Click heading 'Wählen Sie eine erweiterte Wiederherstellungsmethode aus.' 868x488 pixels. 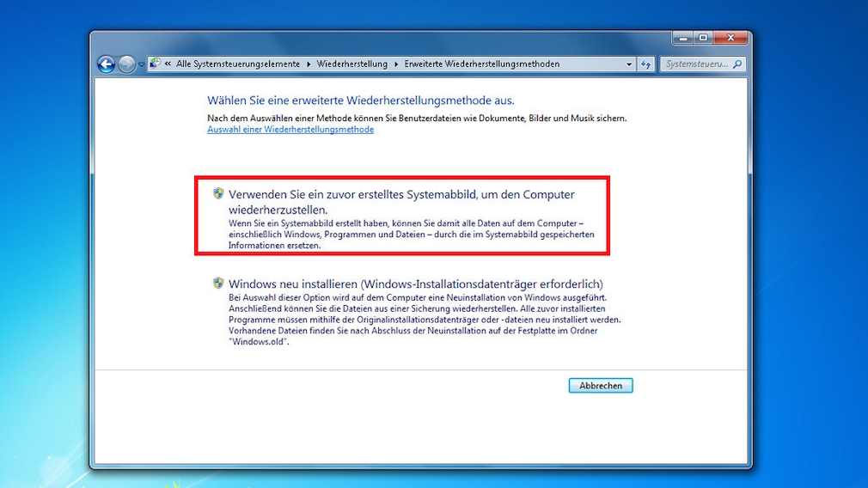point(361,101)
